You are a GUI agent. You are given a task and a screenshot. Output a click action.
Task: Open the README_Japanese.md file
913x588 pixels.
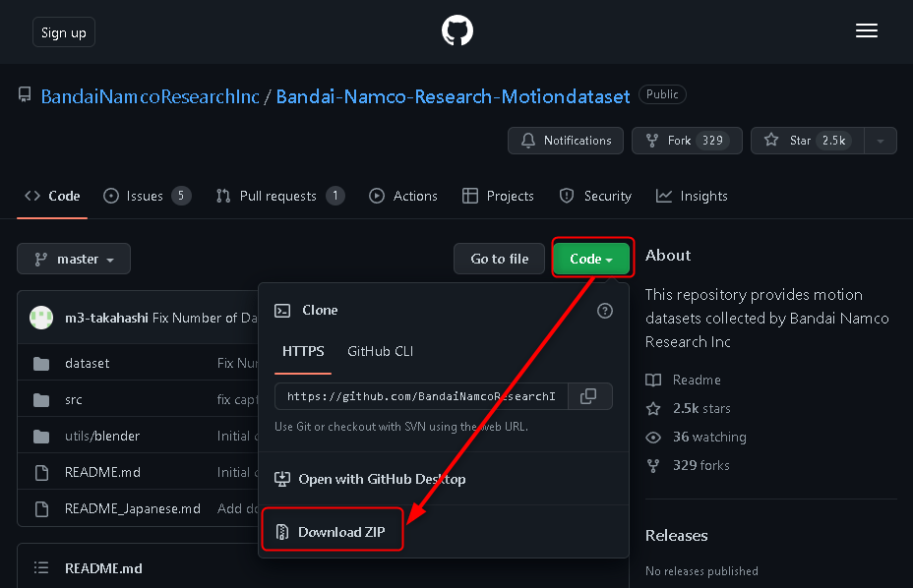tap(133, 508)
